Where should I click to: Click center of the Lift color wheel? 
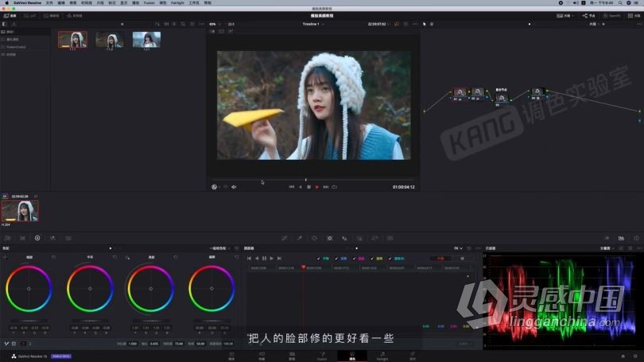coord(29,289)
